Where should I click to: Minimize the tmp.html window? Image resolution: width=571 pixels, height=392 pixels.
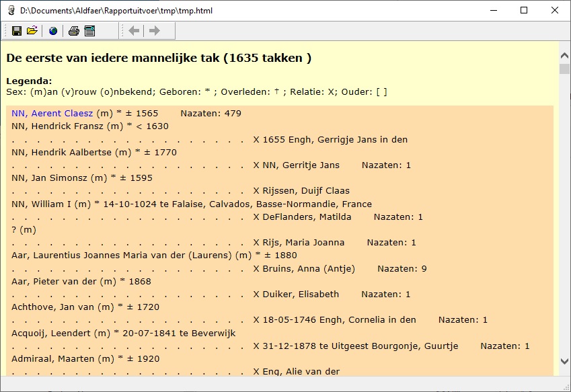tap(493, 10)
